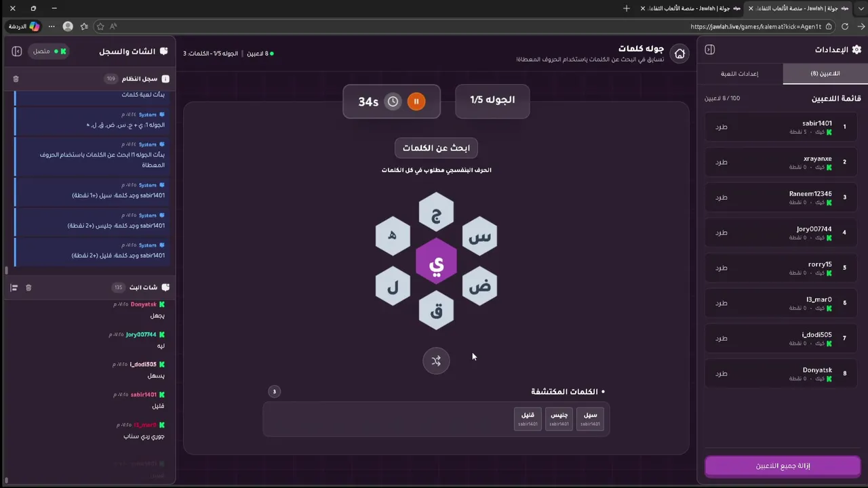This screenshot has height=488, width=868.
Task: Open the browser profile avatar
Action: 68,26
